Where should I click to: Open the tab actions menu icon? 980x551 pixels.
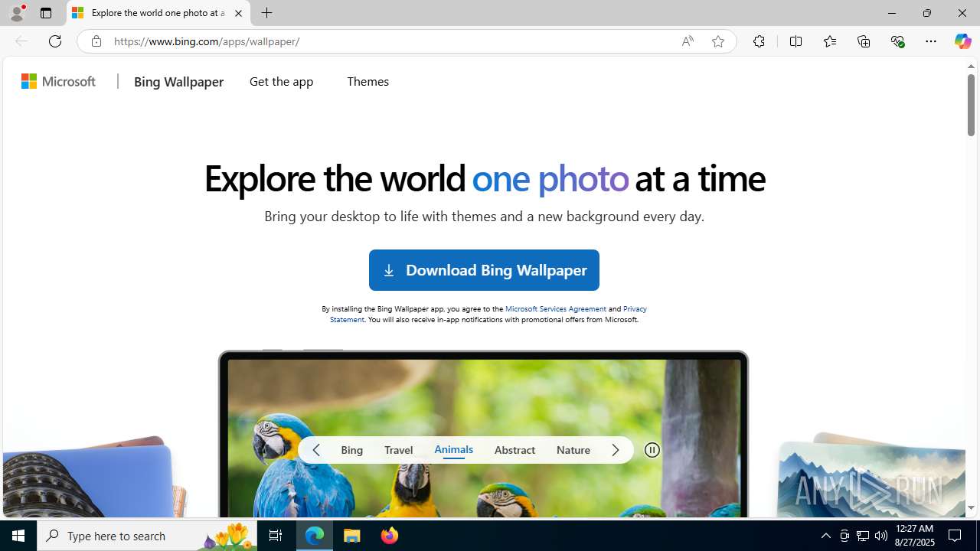[46, 13]
